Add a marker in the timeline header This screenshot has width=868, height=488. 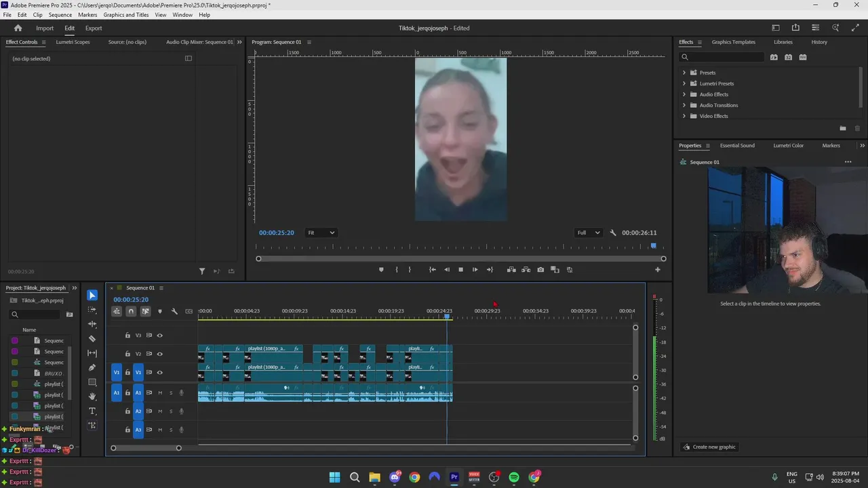pyautogui.click(x=160, y=312)
